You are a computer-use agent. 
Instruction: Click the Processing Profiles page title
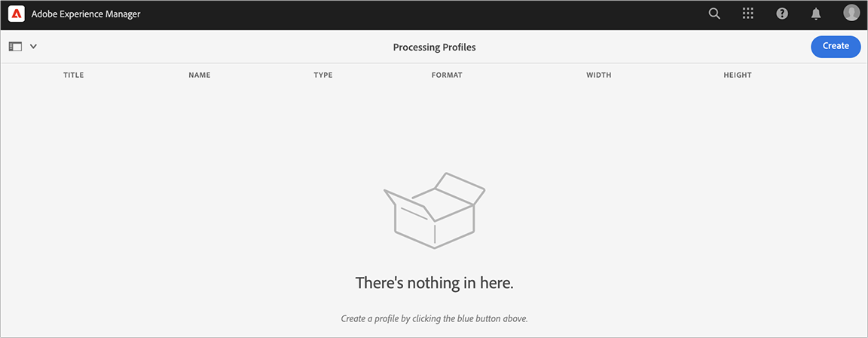[x=435, y=47]
